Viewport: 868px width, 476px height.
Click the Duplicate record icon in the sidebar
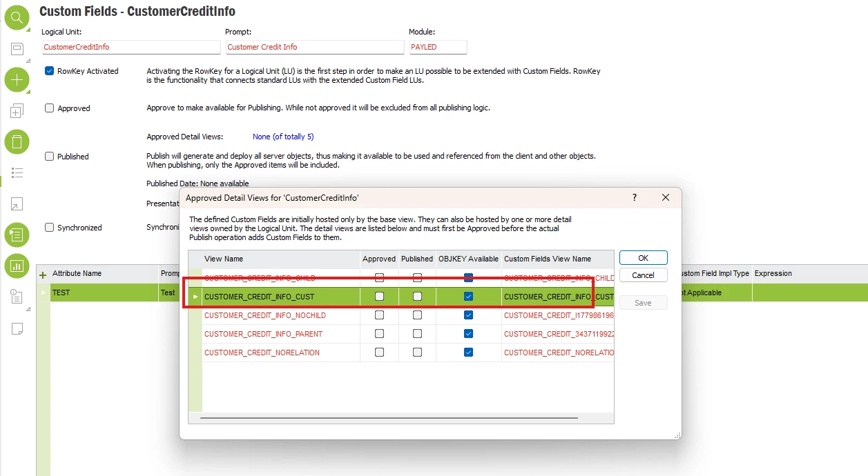17,110
